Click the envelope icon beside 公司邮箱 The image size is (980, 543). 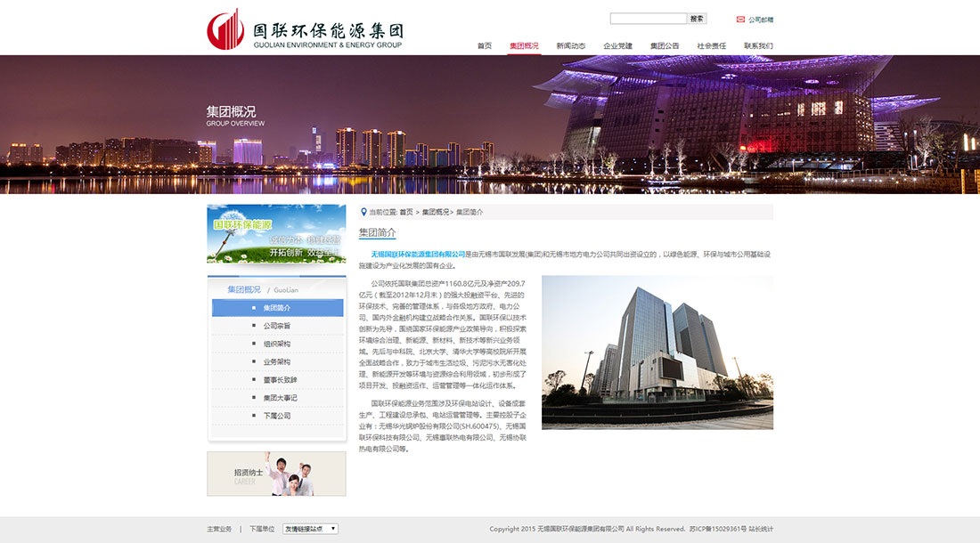pos(739,17)
